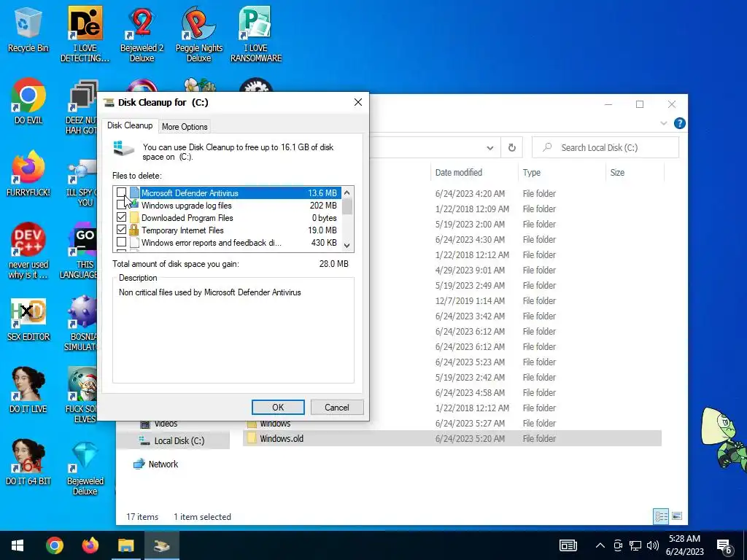The height and width of the screenshot is (560, 747).
Task: Uncheck Downloaded Program Files checkbox
Action: [x=122, y=217]
